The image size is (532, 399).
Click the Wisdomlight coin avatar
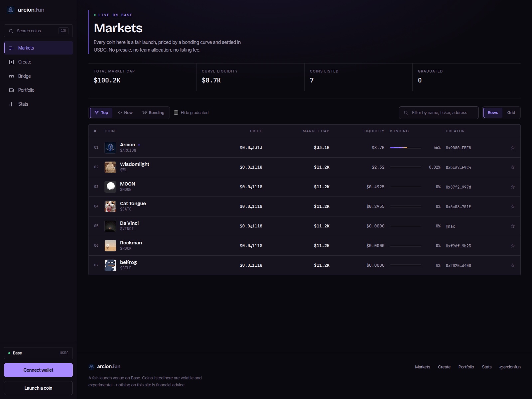(110, 167)
